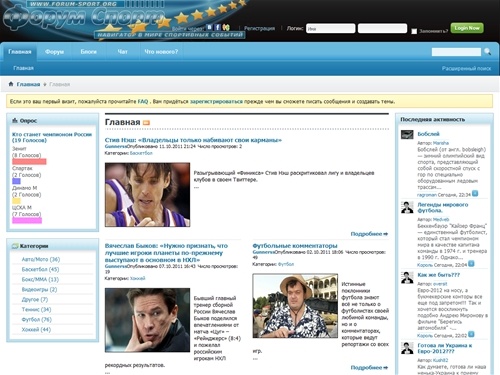Open the Вячеслав Быков article headline

tap(166, 253)
